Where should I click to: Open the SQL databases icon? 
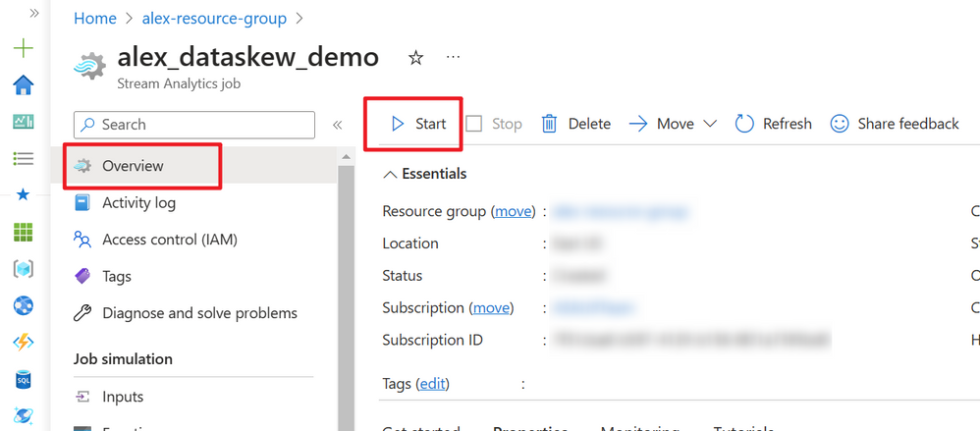[x=24, y=379]
